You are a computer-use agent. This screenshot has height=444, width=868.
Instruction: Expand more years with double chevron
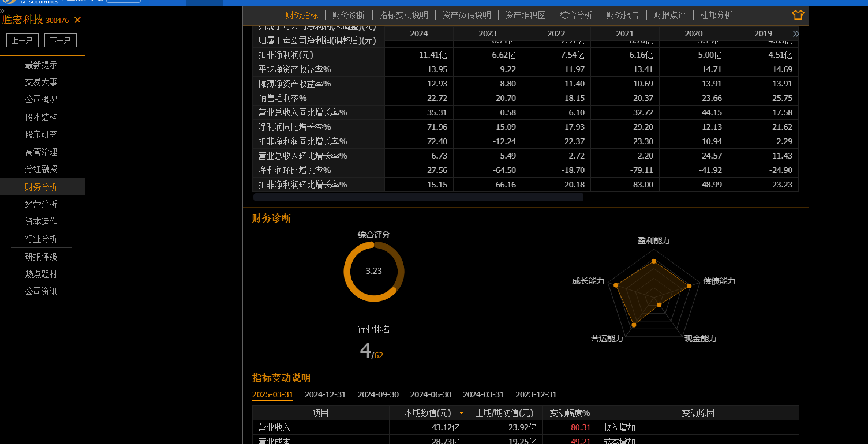796,33
